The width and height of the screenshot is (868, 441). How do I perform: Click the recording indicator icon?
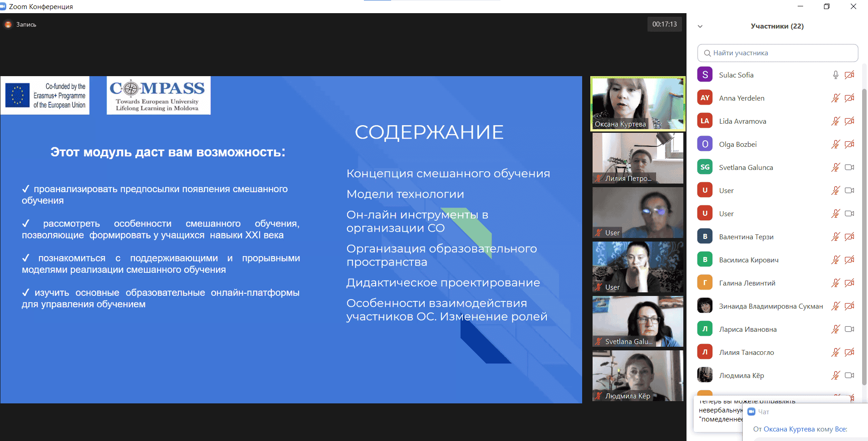[8, 24]
